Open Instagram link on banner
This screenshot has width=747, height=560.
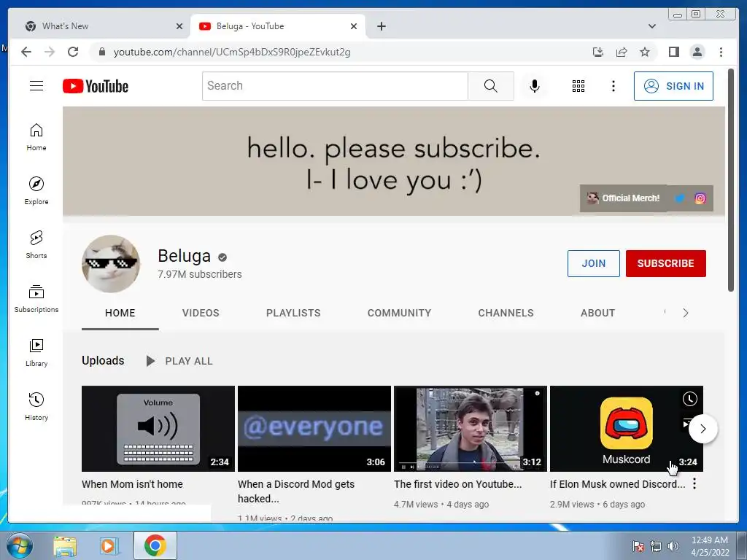tap(700, 198)
